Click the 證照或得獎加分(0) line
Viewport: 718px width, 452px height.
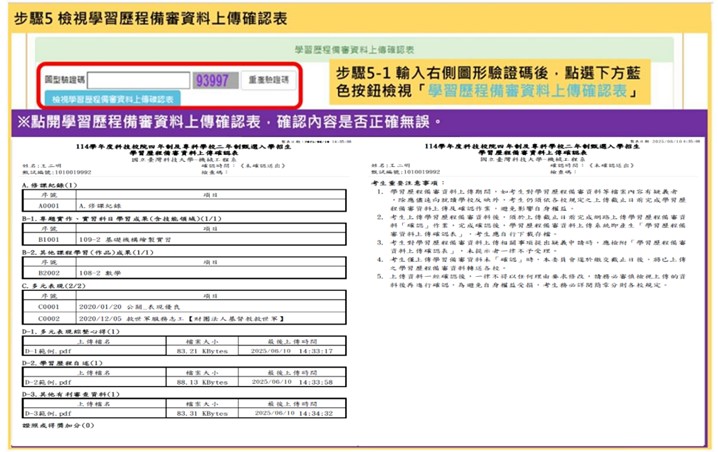58,425
